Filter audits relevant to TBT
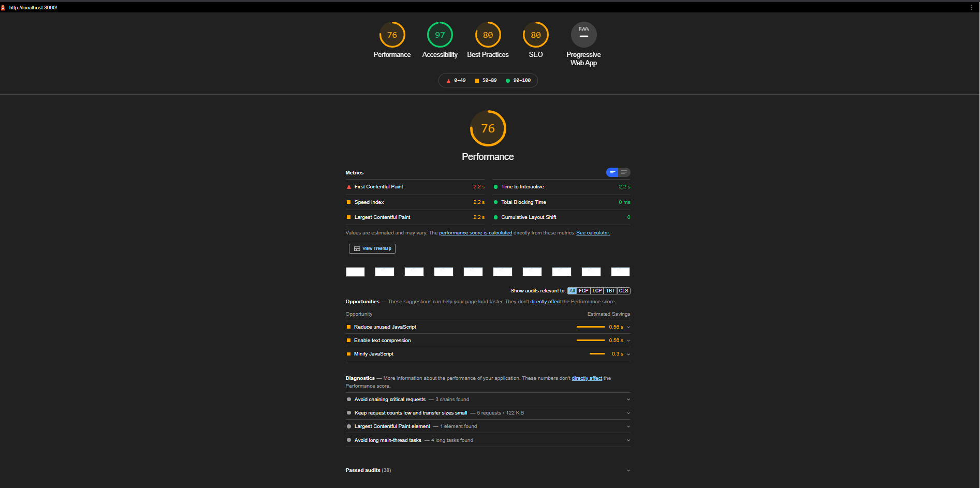The height and width of the screenshot is (488, 980). (610, 291)
